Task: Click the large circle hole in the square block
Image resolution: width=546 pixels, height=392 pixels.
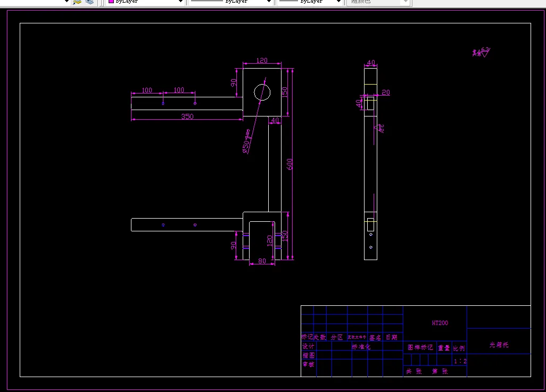Action: point(262,92)
